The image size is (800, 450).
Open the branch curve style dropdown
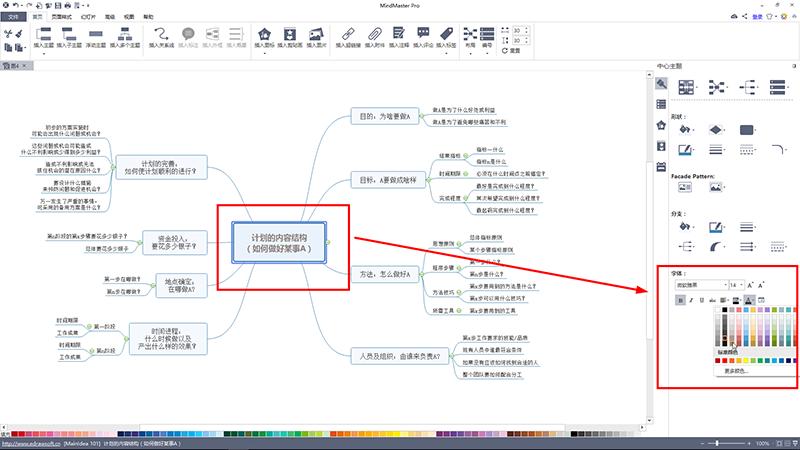(x=717, y=247)
